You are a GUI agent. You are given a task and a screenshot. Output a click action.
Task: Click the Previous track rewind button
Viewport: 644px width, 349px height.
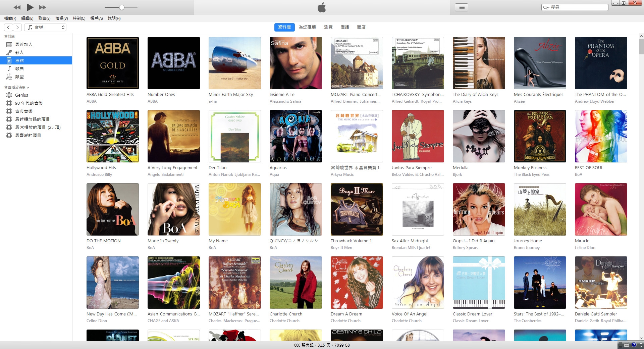17,7
